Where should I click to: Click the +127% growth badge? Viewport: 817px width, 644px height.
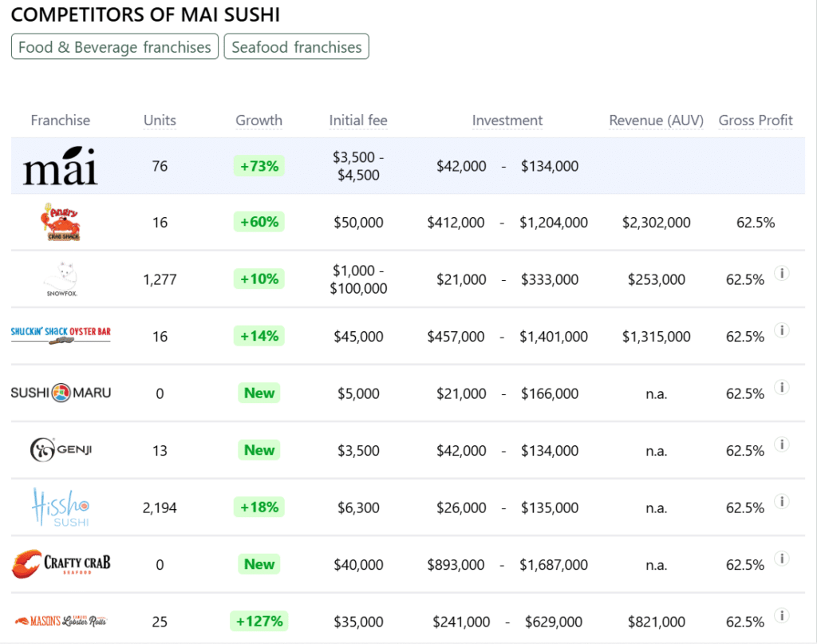[259, 621]
